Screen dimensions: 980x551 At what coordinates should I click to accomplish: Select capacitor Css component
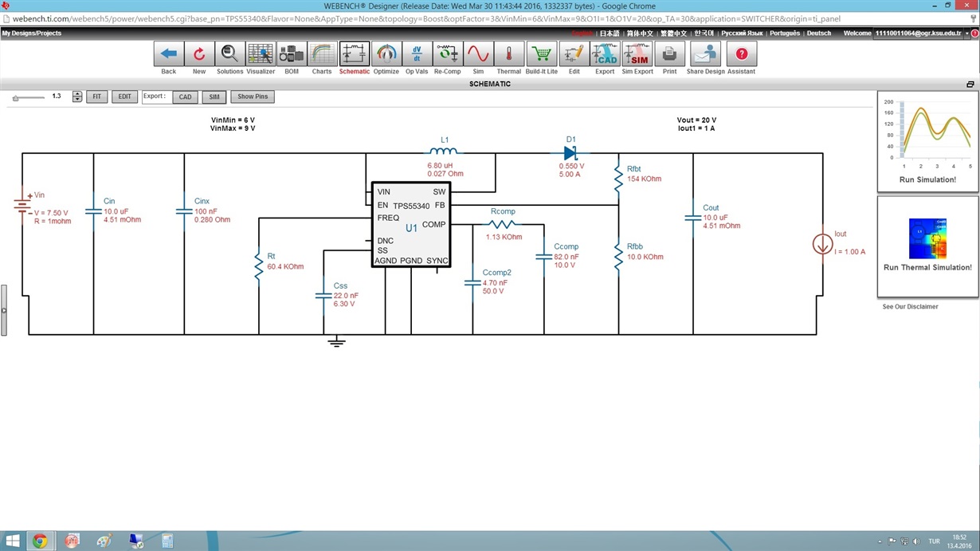[x=323, y=295]
